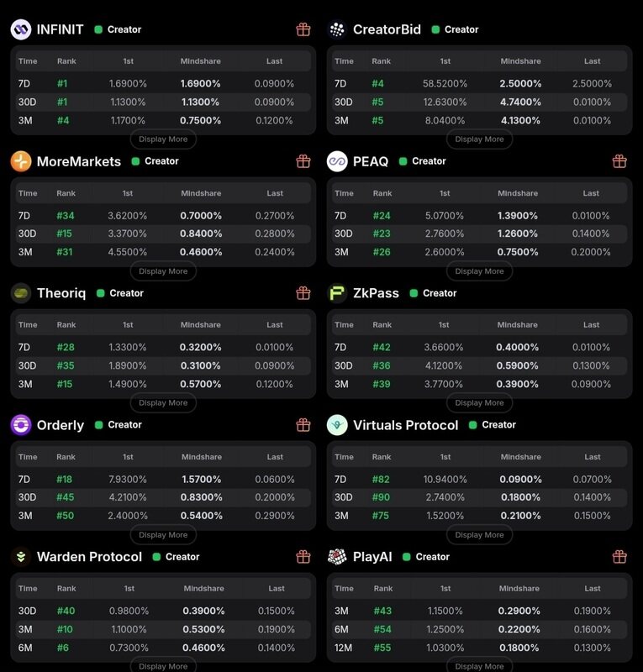
Task: Click the INFINIT project logo icon
Action: point(21,29)
